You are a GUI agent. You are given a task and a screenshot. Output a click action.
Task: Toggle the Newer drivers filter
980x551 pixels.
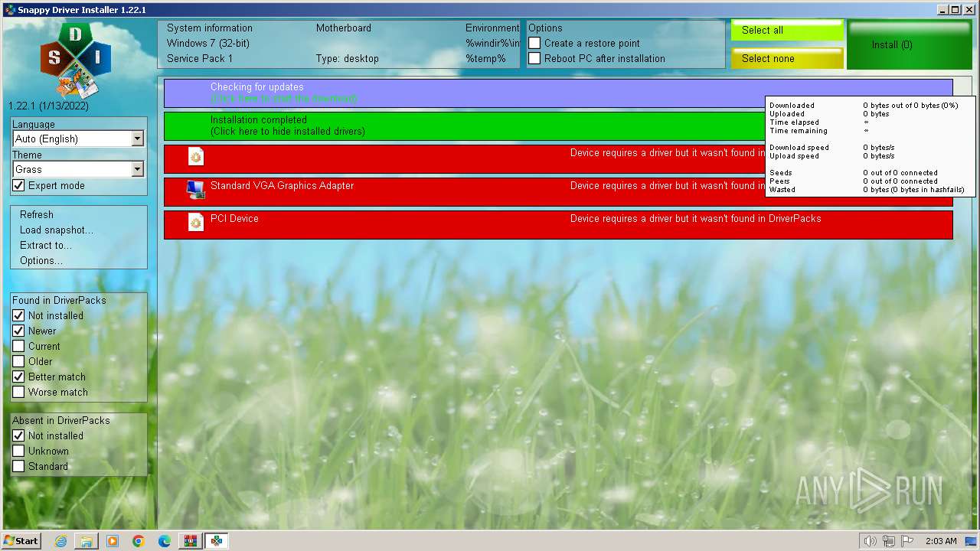pos(18,331)
